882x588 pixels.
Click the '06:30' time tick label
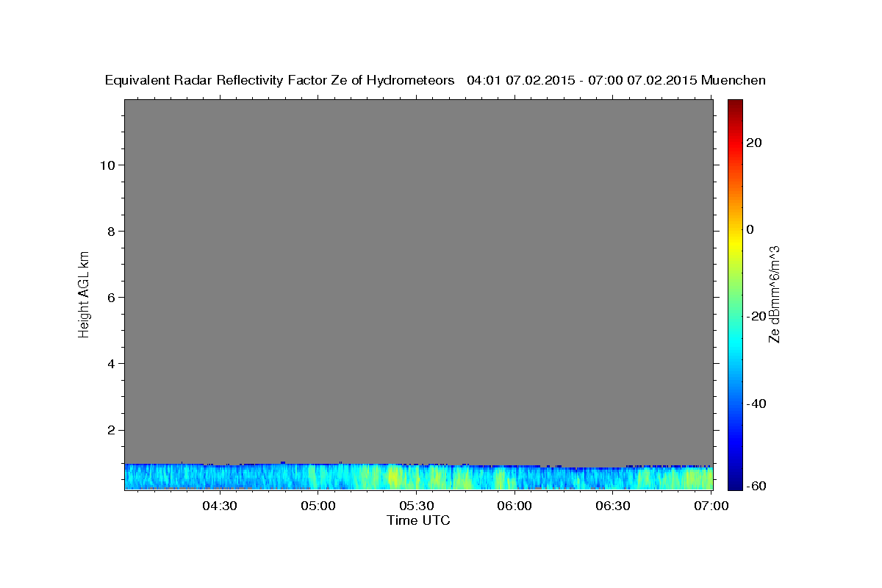click(x=613, y=506)
